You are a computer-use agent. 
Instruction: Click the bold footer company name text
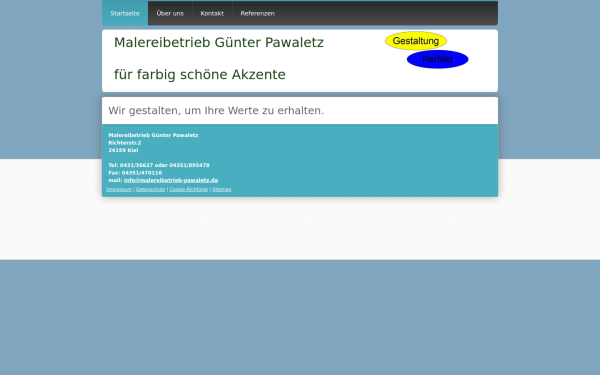(153, 135)
